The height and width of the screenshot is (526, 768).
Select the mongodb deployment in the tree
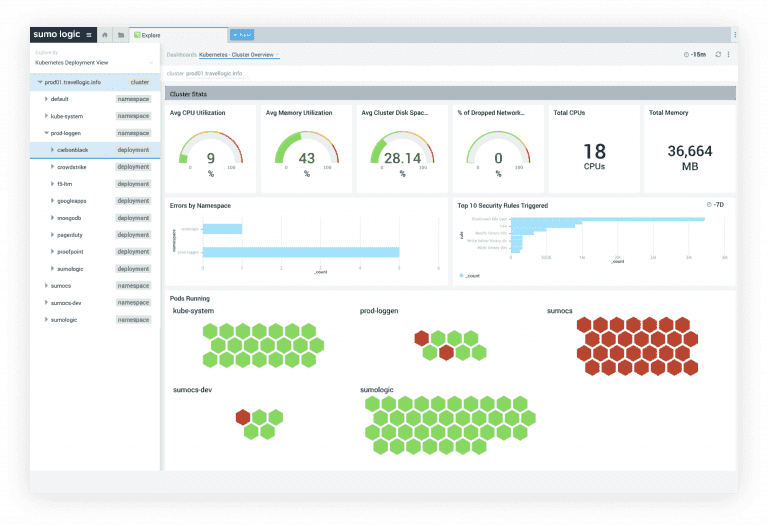(x=71, y=218)
